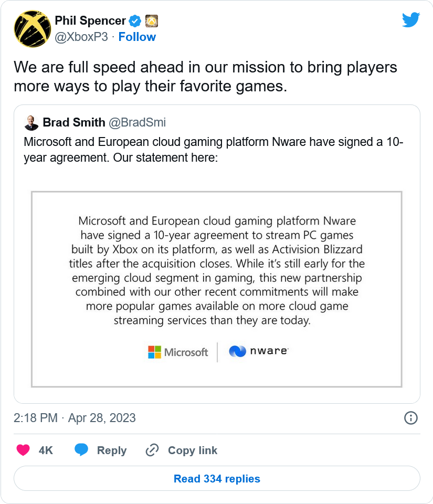
Task: Follow the XboxP3 account
Action: pos(137,37)
